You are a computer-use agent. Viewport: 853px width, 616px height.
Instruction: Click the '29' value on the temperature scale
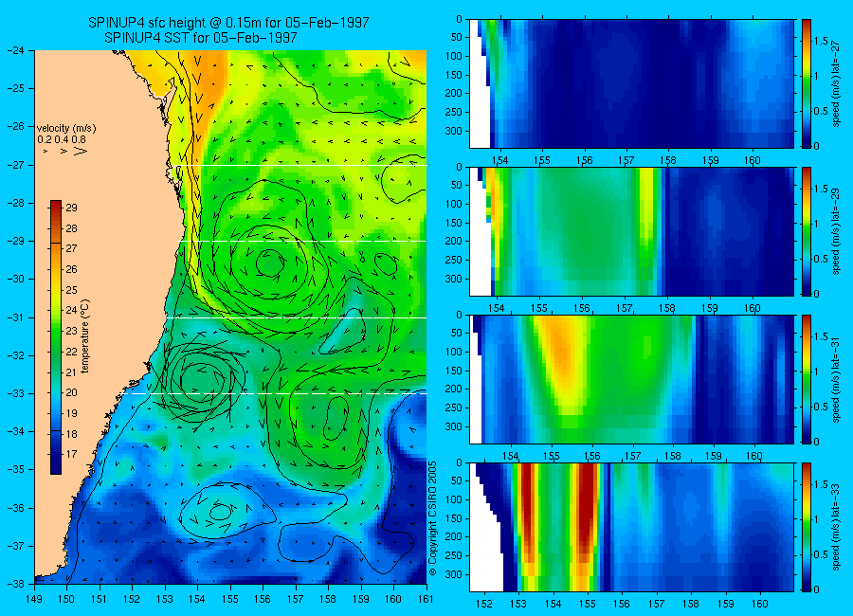tap(71, 208)
